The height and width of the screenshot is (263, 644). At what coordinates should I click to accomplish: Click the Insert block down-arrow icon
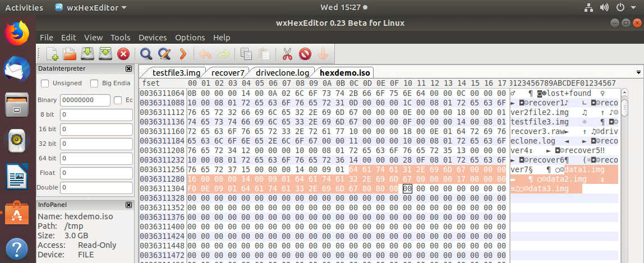coord(323,54)
